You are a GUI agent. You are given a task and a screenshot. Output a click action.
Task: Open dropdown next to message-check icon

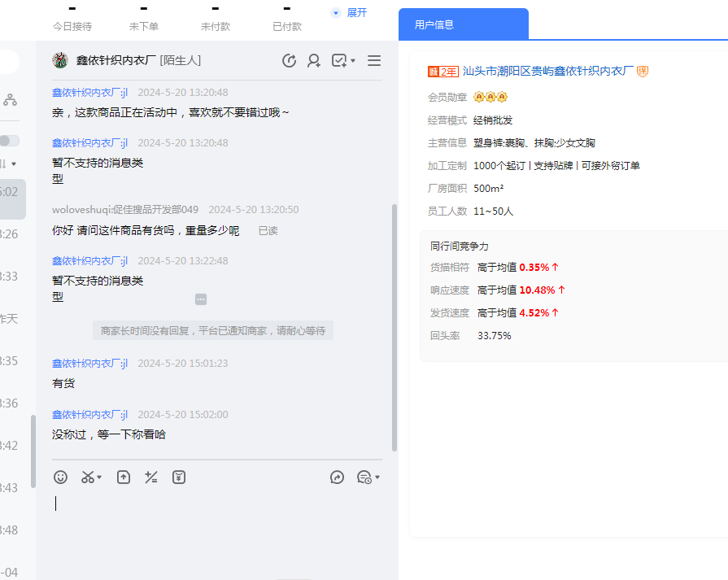353,61
